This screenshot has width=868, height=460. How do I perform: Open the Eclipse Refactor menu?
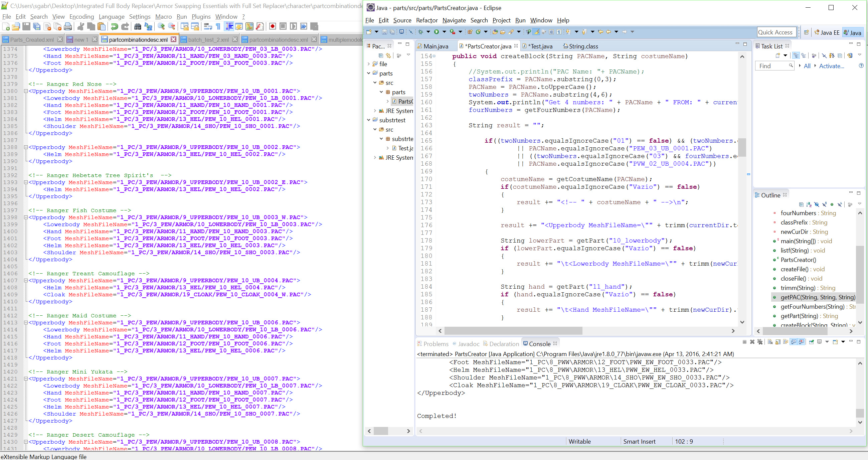click(426, 20)
